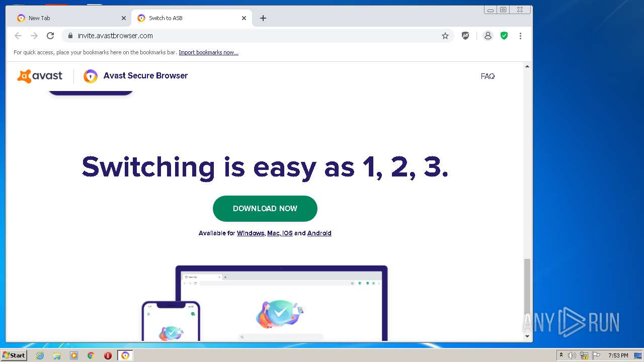This screenshot has height=362, width=644.
Task: Open the FAQ page
Action: click(488, 76)
